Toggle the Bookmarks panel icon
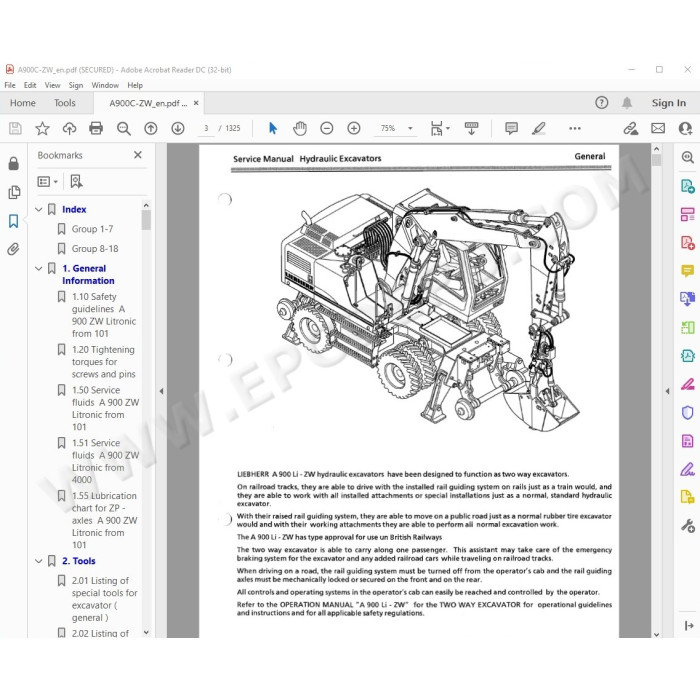Viewport: 700px width, 700px height. click(x=14, y=221)
